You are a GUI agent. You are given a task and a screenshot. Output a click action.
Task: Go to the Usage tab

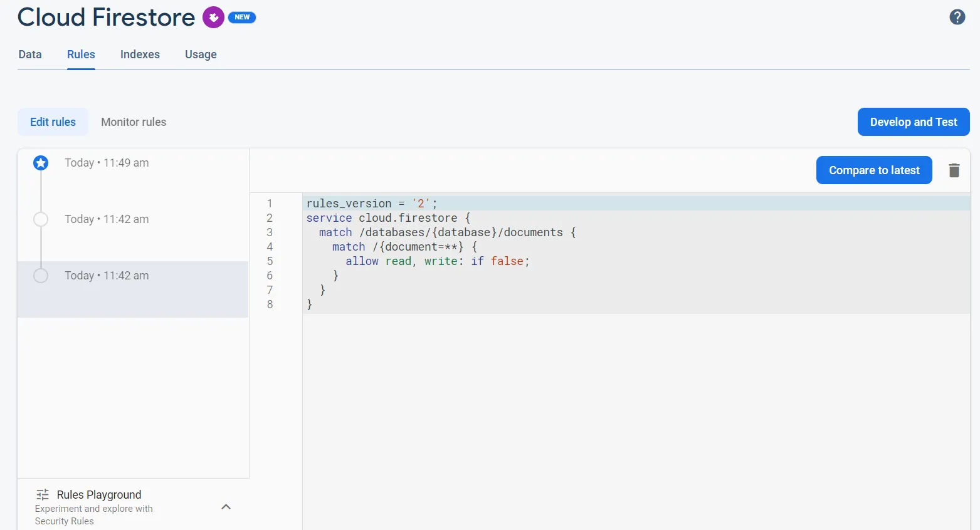[x=201, y=55]
